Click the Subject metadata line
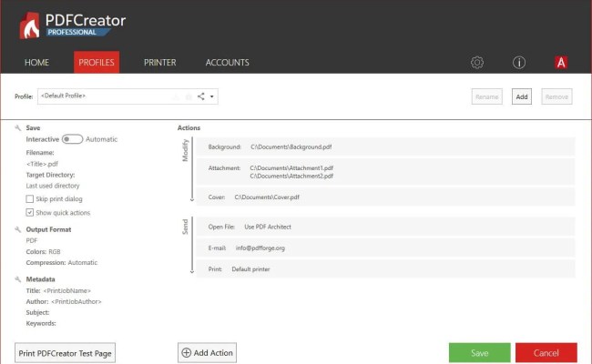This screenshot has width=592, height=364. tap(37, 312)
